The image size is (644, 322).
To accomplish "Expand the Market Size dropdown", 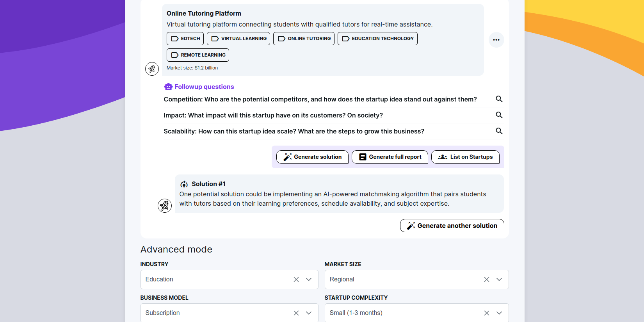I will pos(499,279).
